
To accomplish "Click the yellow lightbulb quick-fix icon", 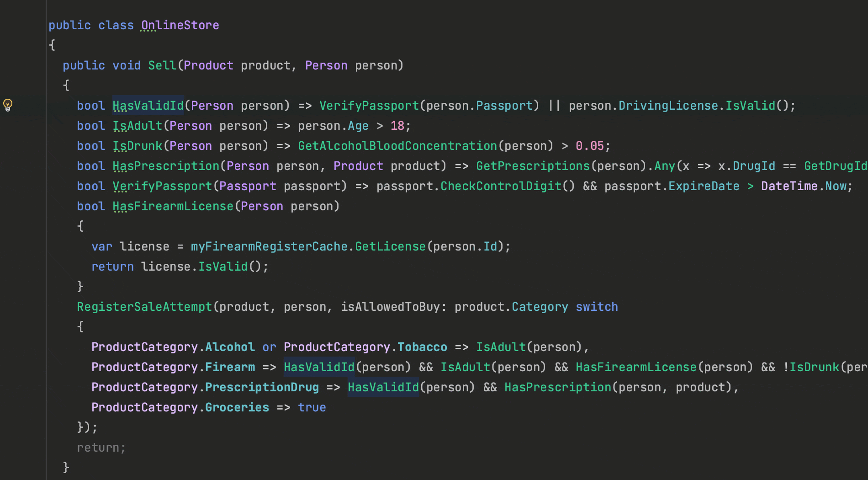I will click(8, 105).
